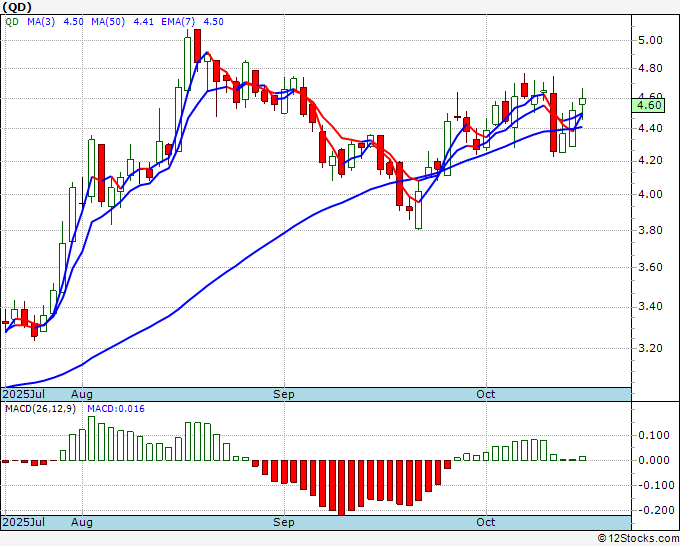Click the deepest red MACD histogram bar
The width and height of the screenshot is (680, 546).
point(341,487)
